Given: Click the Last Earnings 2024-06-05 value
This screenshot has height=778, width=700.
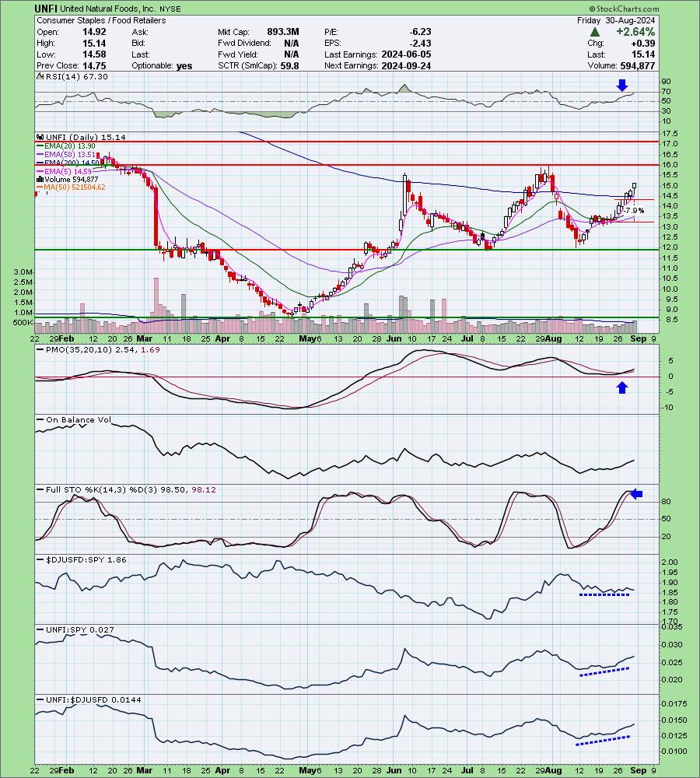Looking at the screenshot, I should pyautogui.click(x=406, y=54).
